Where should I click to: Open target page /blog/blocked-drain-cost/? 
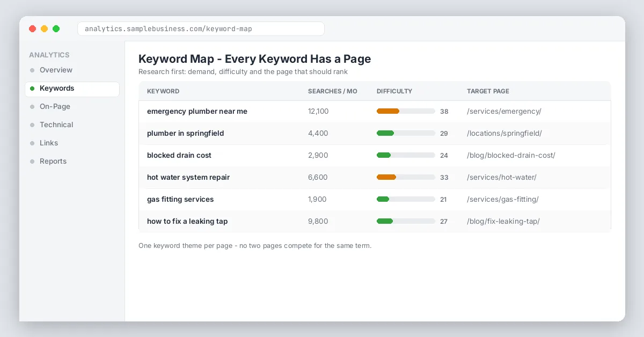(x=511, y=155)
